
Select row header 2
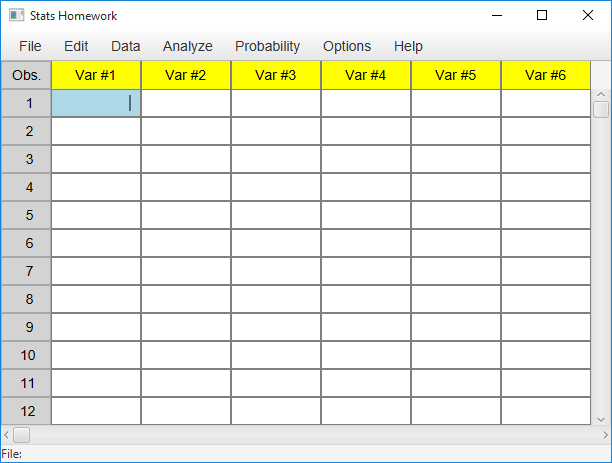[26, 131]
